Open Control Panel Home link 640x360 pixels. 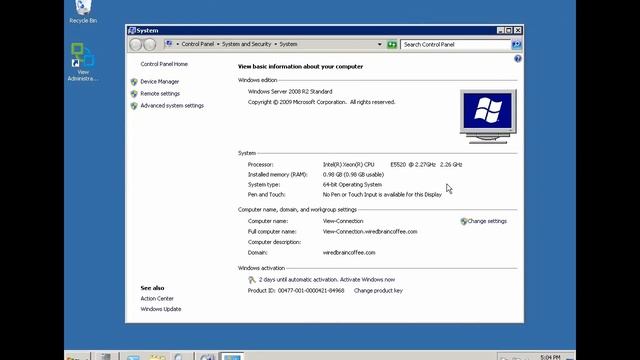164,64
